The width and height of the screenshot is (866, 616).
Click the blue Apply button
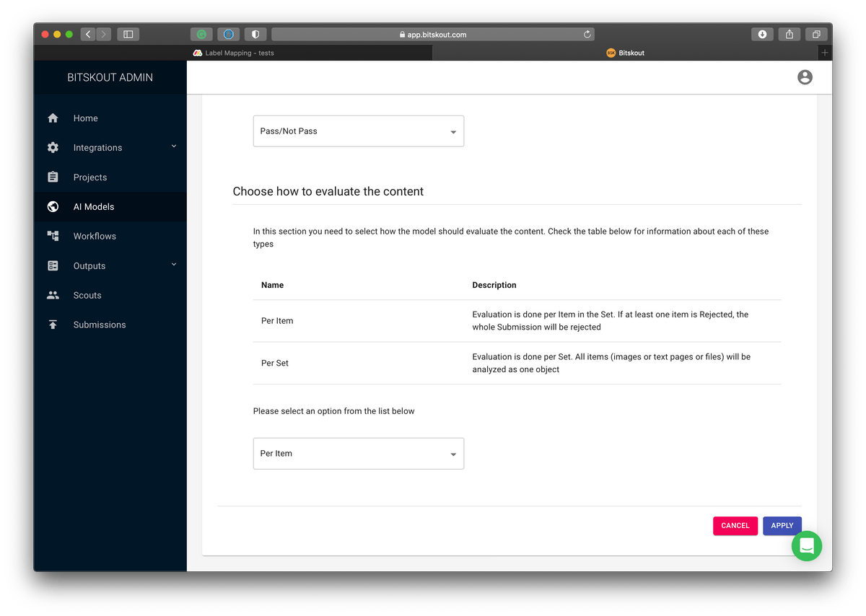(782, 526)
